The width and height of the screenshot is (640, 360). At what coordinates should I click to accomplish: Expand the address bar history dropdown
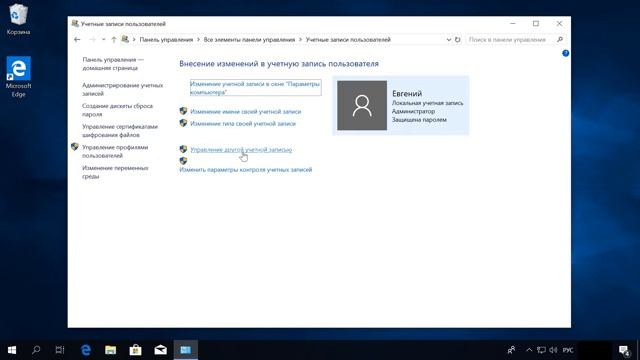pos(449,40)
